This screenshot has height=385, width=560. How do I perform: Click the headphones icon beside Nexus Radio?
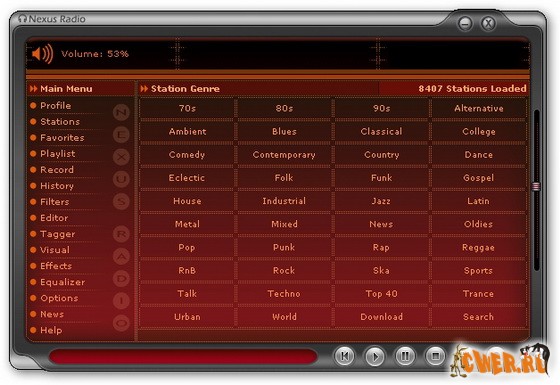[22, 18]
